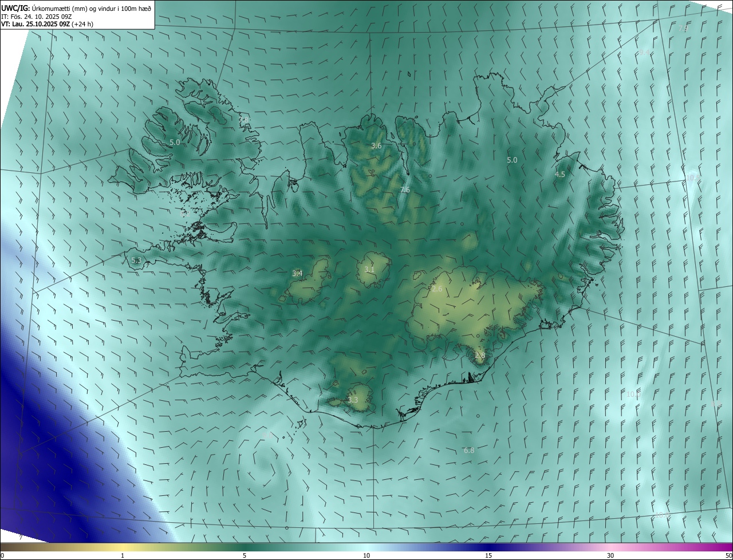The image size is (733, 560).
Task: Click the 3.4 value on the glacier
Action: [297, 273]
